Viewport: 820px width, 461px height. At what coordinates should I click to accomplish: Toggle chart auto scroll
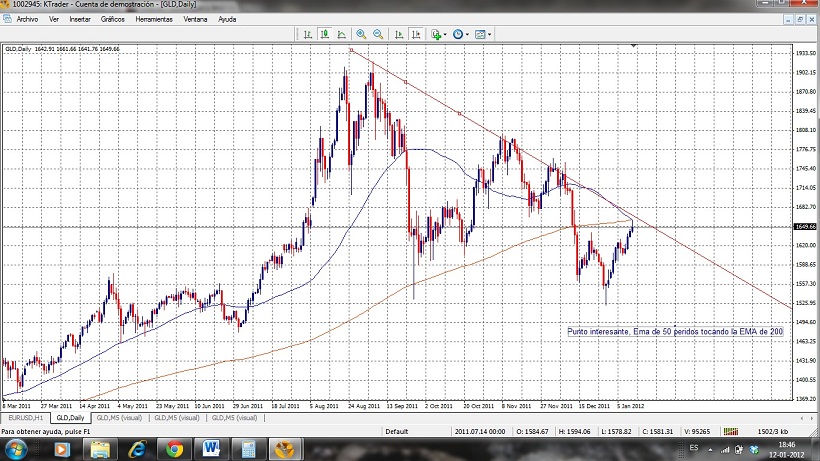[x=399, y=34]
